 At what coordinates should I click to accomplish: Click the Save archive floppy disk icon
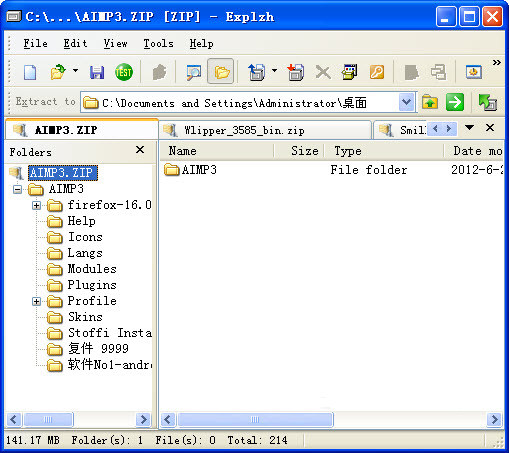tap(97, 72)
